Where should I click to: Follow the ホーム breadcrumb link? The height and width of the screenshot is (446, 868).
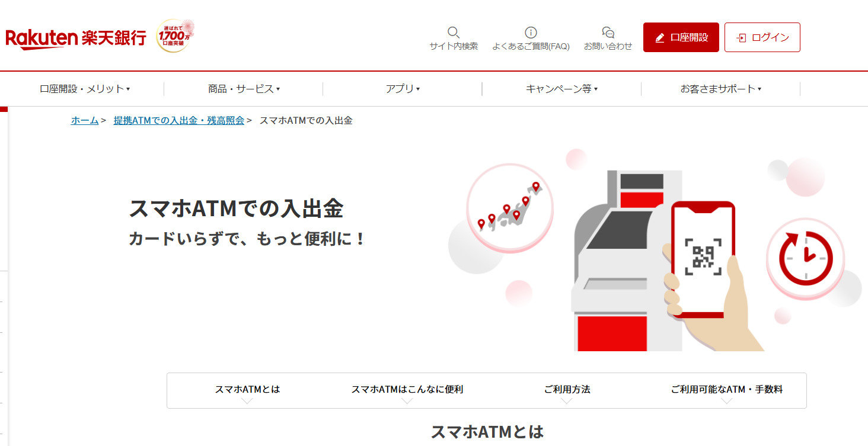(84, 120)
